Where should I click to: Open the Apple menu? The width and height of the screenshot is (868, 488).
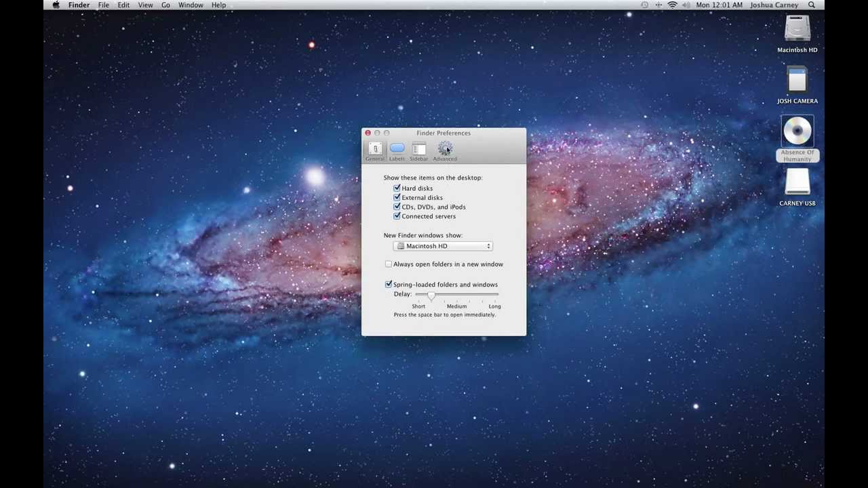56,5
